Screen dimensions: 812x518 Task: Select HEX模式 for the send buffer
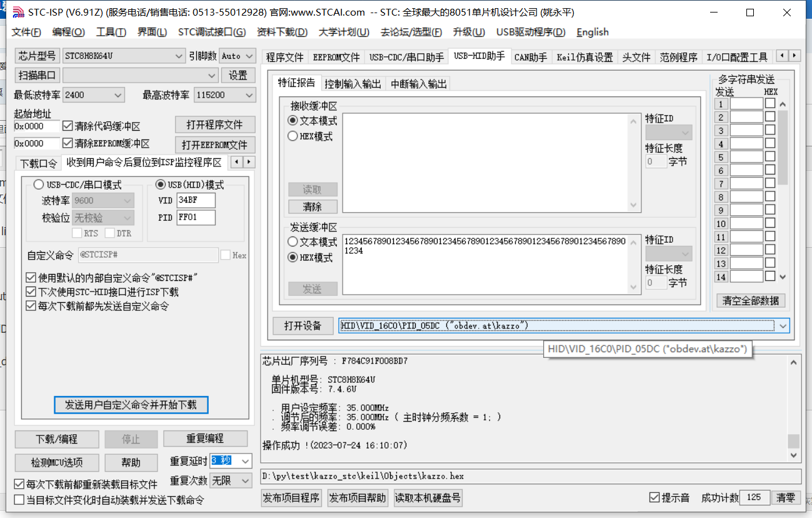tap(293, 257)
